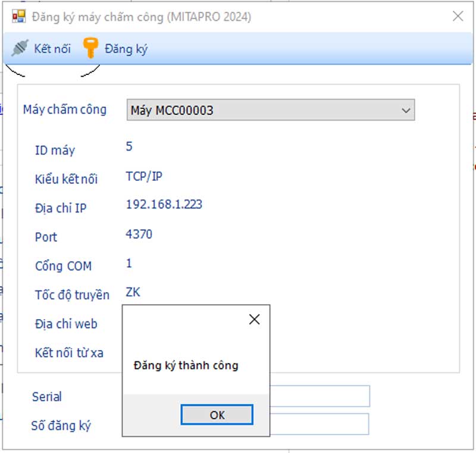476x453 pixels.
Task: Select the IP address value 192.168.1.223
Action: click(164, 204)
